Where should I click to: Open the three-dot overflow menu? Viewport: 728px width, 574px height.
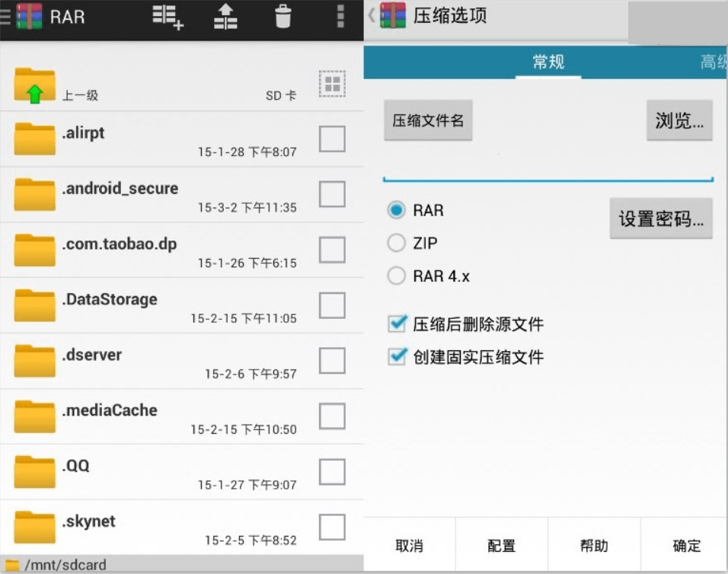[x=340, y=17]
